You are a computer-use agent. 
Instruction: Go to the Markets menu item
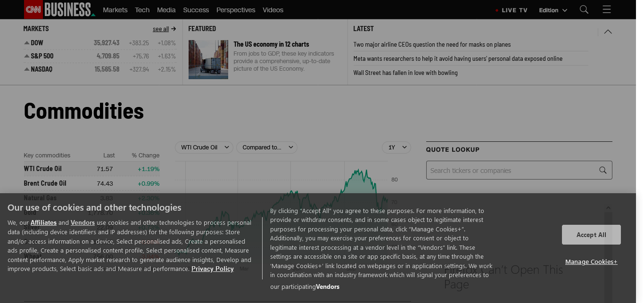point(115,10)
